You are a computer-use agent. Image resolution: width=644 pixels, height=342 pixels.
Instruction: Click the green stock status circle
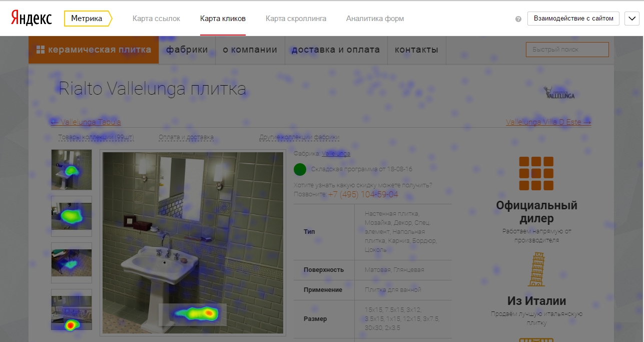click(300, 169)
